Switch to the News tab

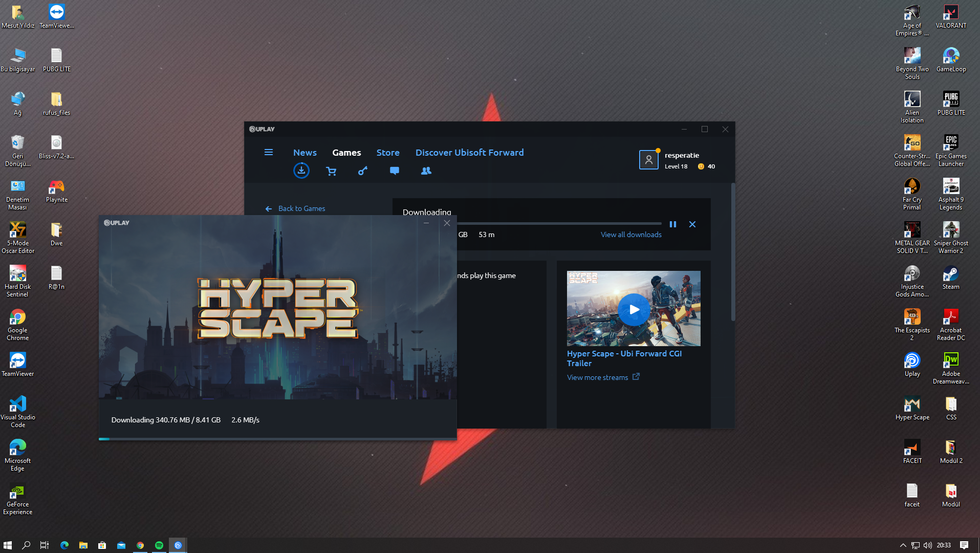coord(305,153)
